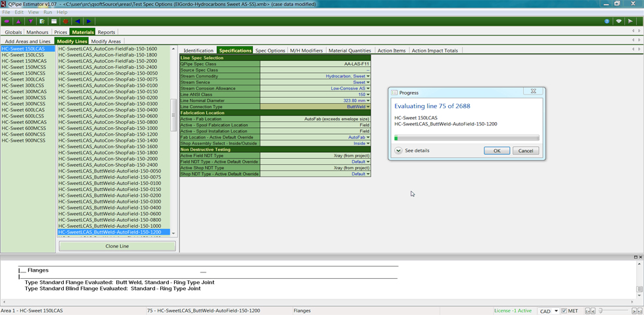Click the left scroll arrow on Modify Lines tab row
The width and height of the screenshot is (644, 315).
(633, 40)
